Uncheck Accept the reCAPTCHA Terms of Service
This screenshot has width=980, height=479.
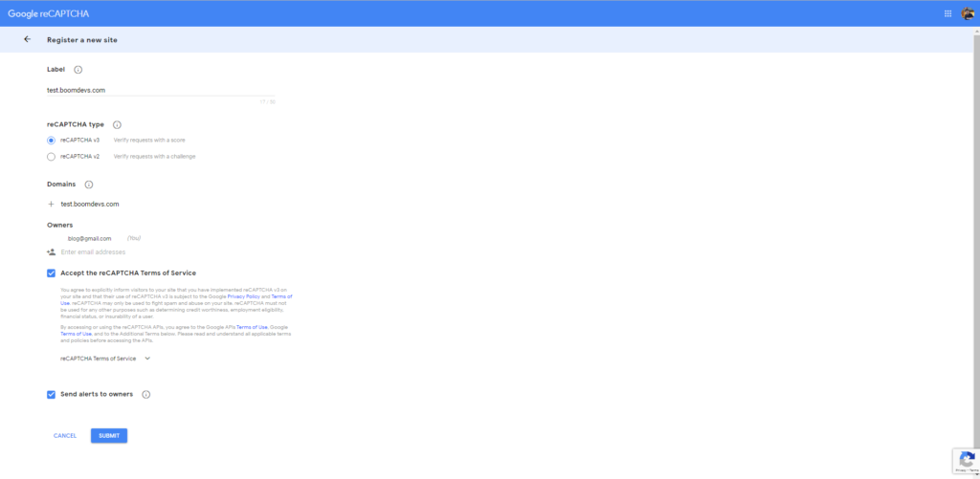[x=52, y=272]
